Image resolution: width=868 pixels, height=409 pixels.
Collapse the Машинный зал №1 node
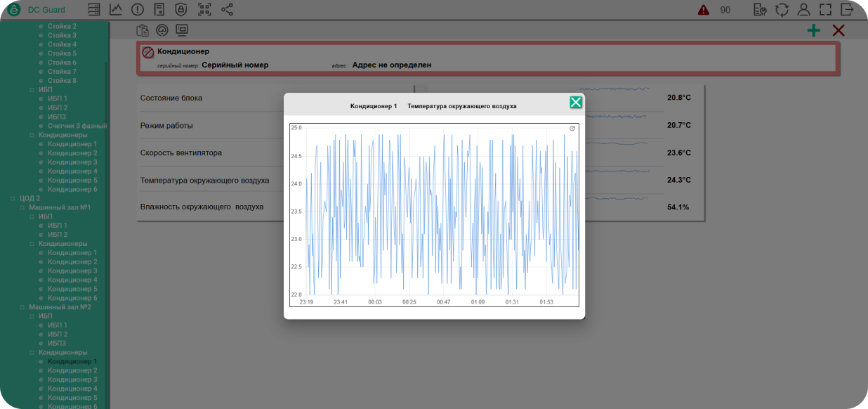tap(22, 207)
